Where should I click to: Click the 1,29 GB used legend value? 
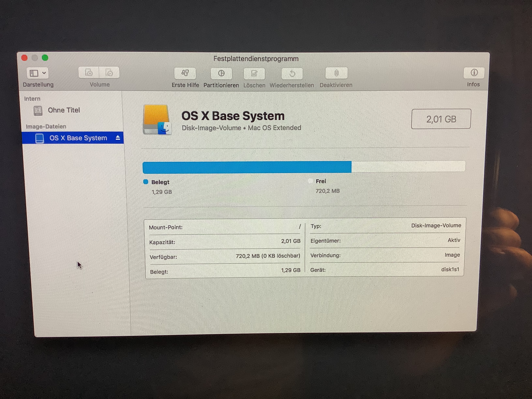162,192
